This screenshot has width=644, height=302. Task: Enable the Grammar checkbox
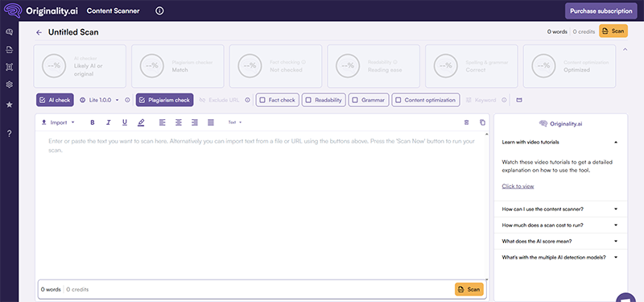[369, 100]
